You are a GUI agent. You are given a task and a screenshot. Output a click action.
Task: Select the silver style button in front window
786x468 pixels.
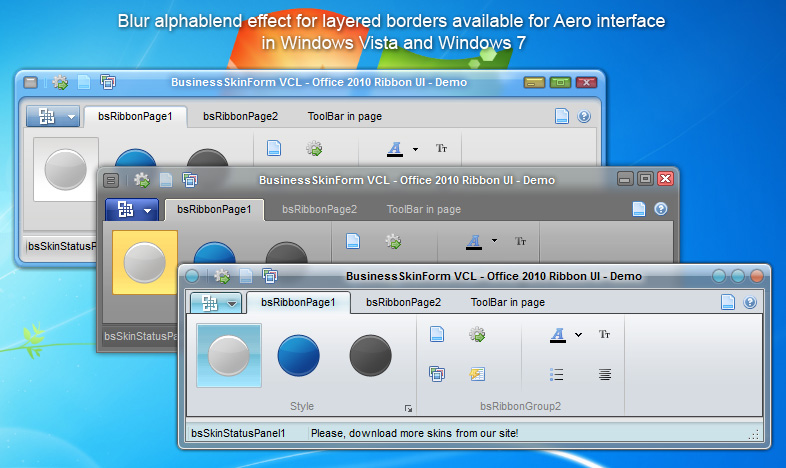(229, 355)
